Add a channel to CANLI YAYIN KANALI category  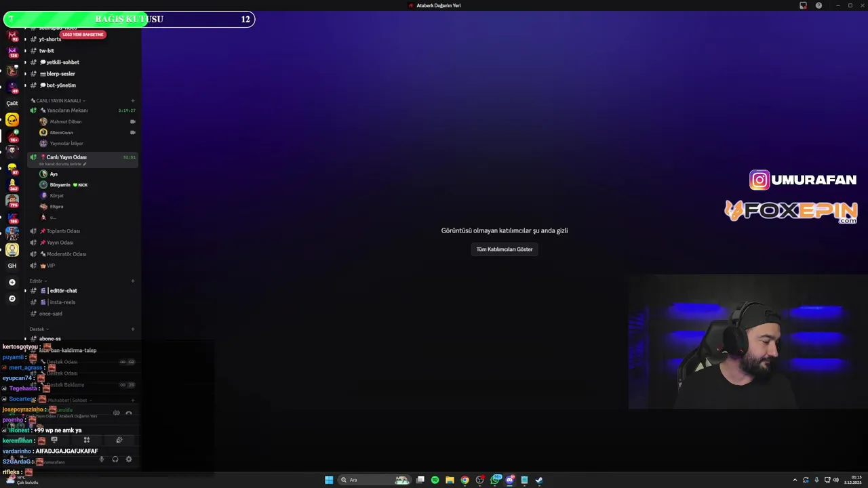[133, 101]
